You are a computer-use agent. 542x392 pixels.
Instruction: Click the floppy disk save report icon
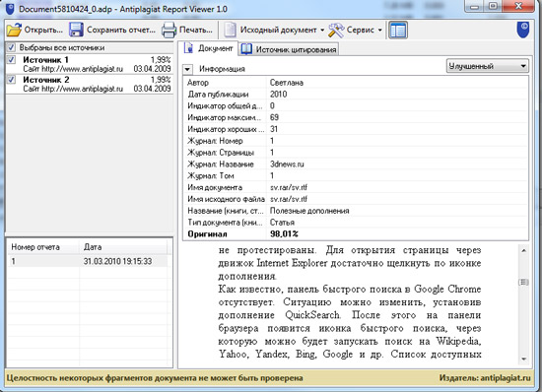click(x=76, y=30)
